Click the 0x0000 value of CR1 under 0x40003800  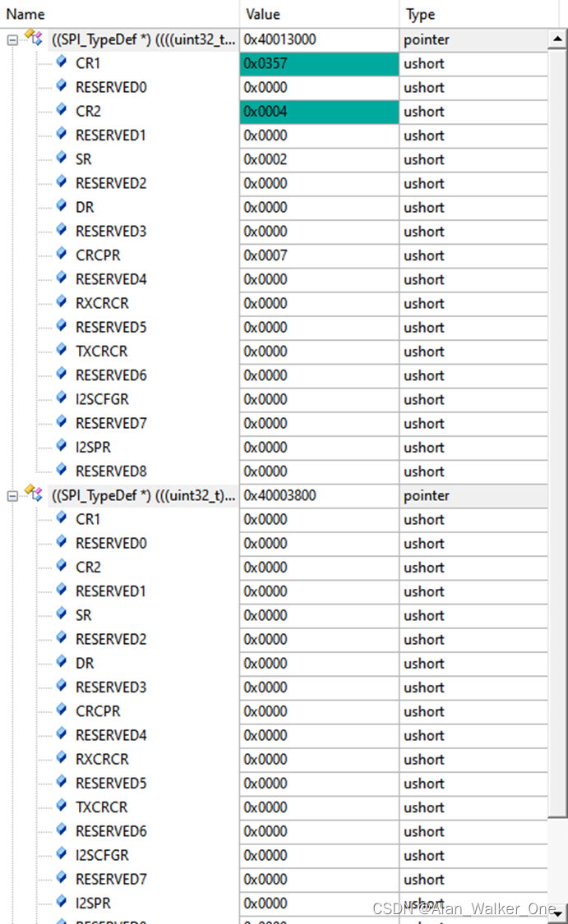pos(319,520)
